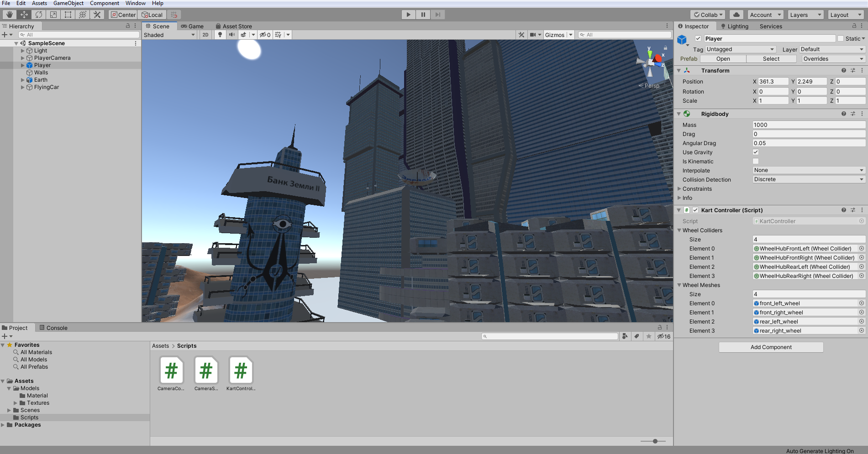Select the Scale tool
The width and height of the screenshot is (868, 454).
point(53,15)
